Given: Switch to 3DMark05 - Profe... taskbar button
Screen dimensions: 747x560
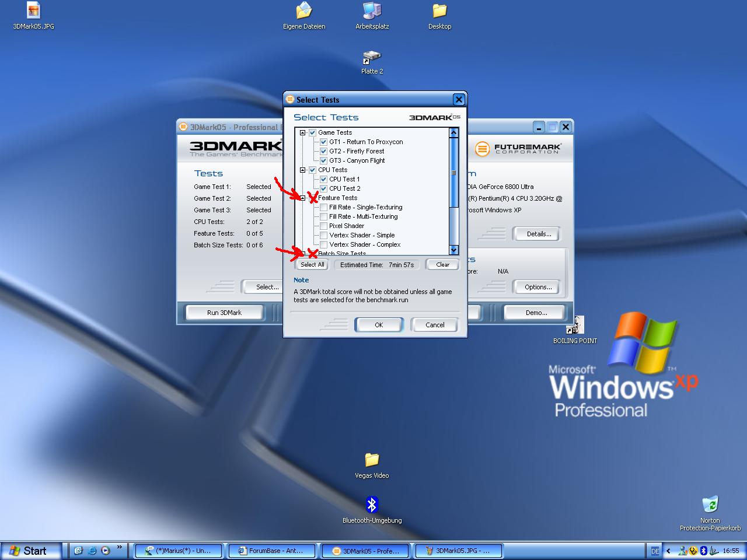Looking at the screenshot, I should 365,551.
